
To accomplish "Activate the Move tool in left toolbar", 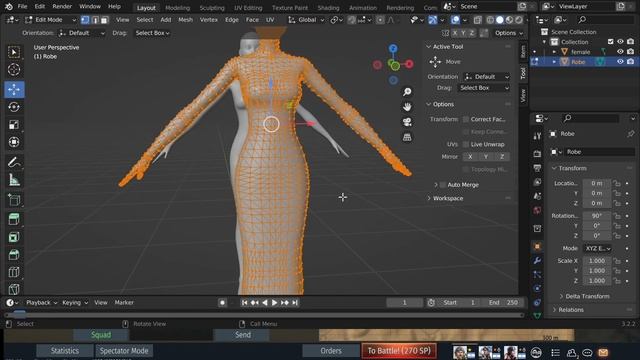I will (x=14, y=89).
